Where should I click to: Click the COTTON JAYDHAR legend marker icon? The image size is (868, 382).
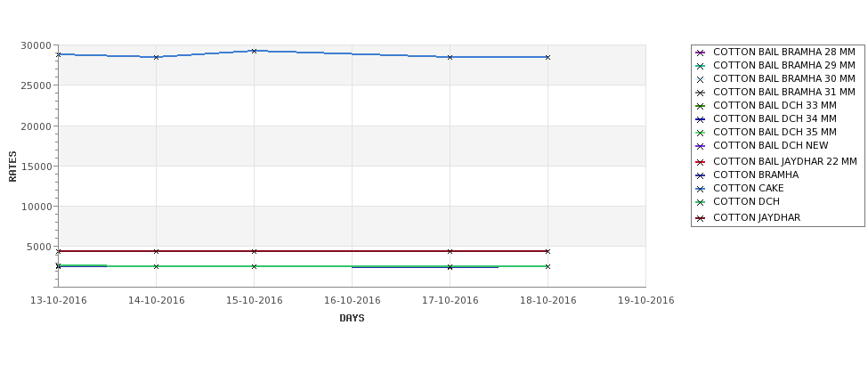click(700, 218)
